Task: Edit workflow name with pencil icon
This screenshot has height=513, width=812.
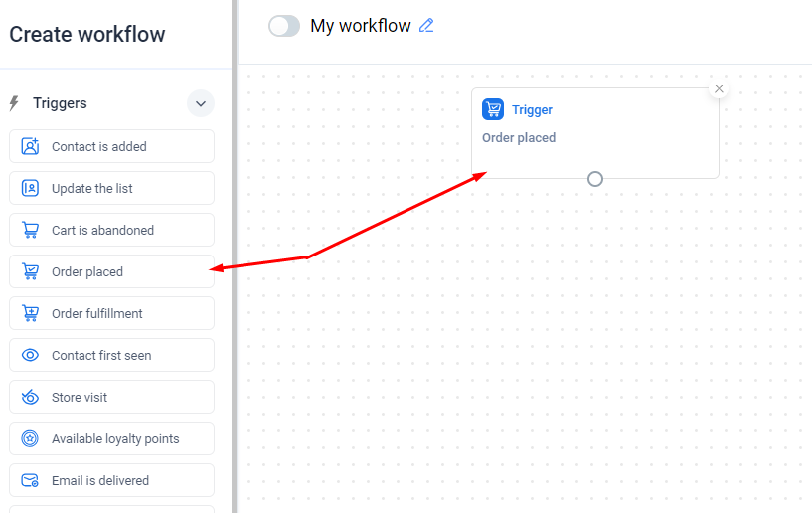Action: point(426,26)
